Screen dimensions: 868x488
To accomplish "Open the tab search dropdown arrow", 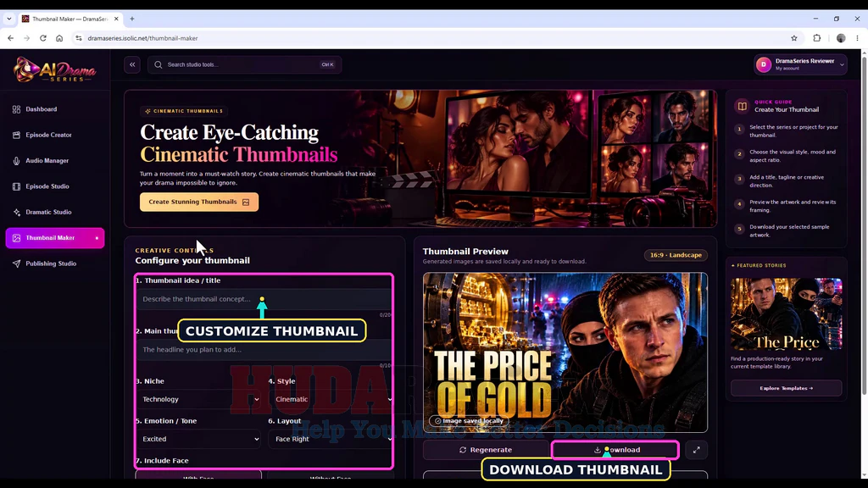I will tap(8, 19).
